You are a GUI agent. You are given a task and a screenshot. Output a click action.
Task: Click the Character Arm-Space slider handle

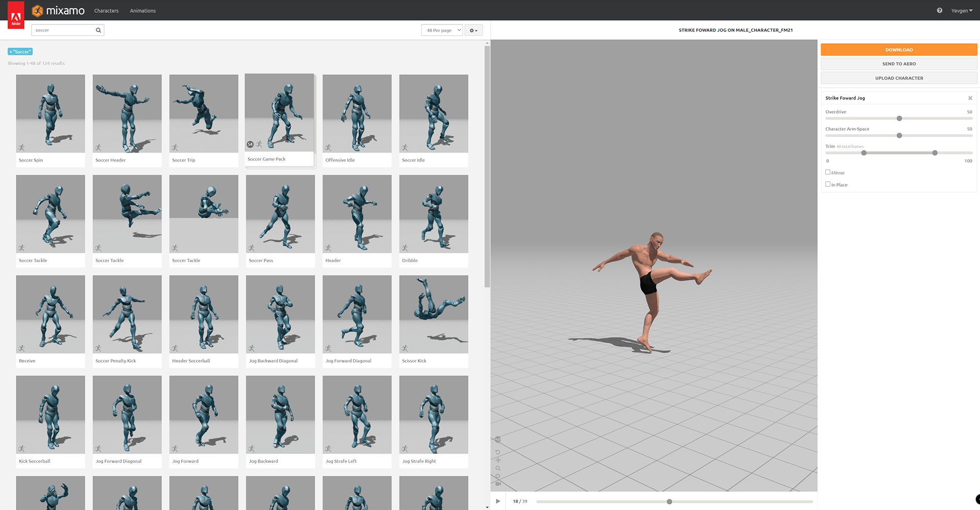(x=899, y=136)
